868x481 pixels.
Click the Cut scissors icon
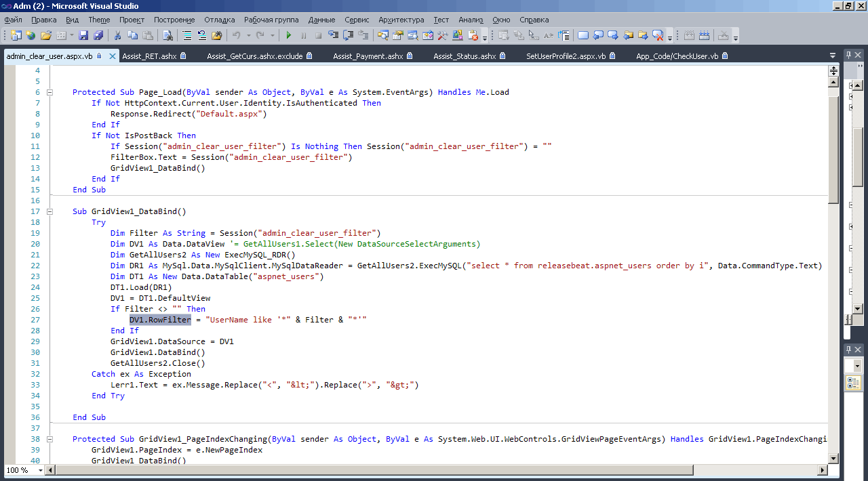point(117,35)
